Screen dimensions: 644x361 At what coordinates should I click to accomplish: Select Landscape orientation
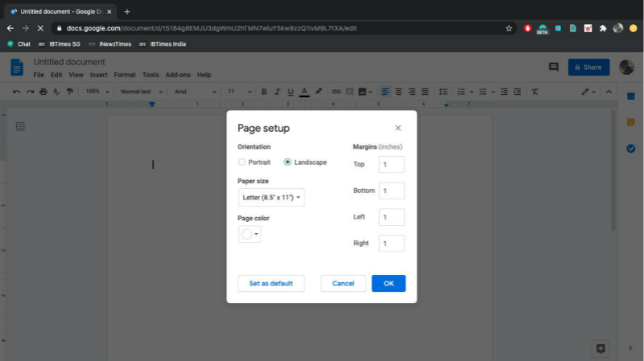(x=288, y=162)
